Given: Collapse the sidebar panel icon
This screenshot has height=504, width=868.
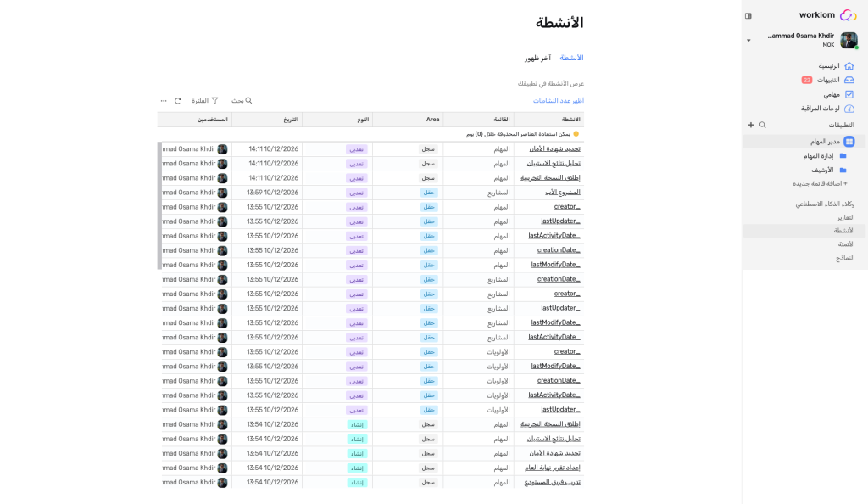Looking at the screenshot, I should (748, 16).
